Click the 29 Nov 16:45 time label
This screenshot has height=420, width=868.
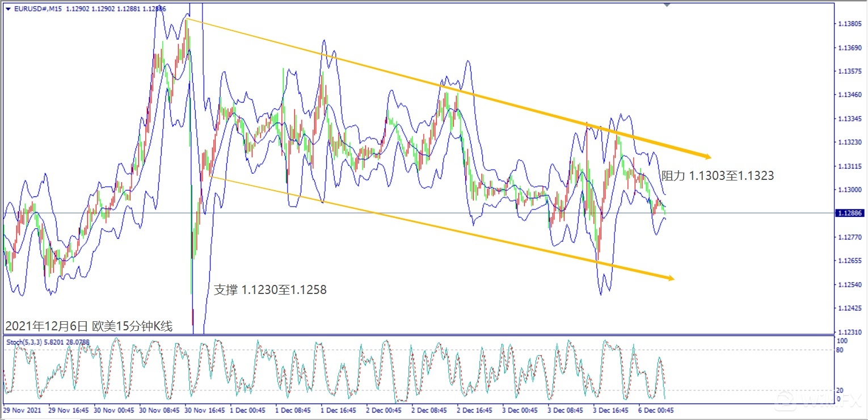[x=68, y=409]
